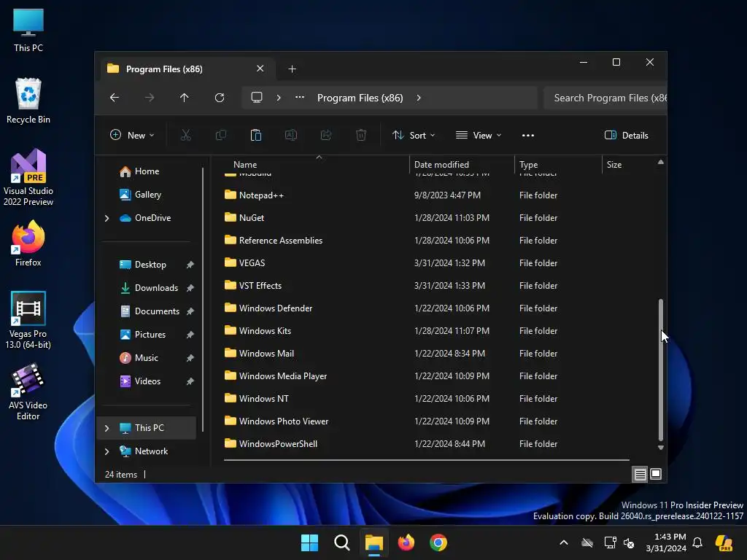The width and height of the screenshot is (747, 560).
Task: Go up one folder level
Action: point(185,98)
